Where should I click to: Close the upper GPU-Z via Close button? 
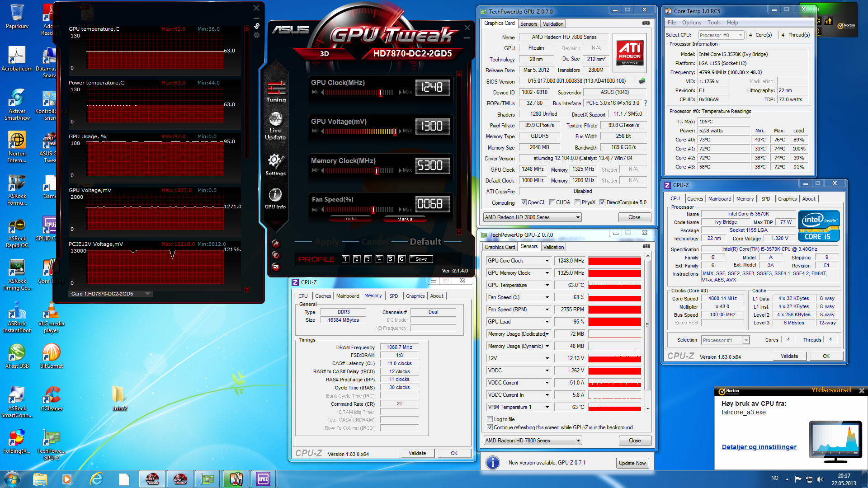(634, 217)
